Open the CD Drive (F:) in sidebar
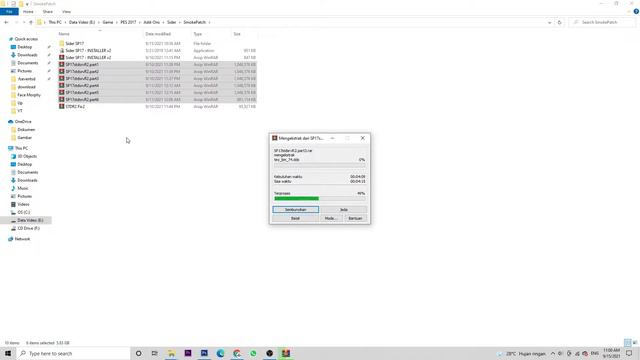Image resolution: width=640 pixels, height=360 pixels. 28,228
